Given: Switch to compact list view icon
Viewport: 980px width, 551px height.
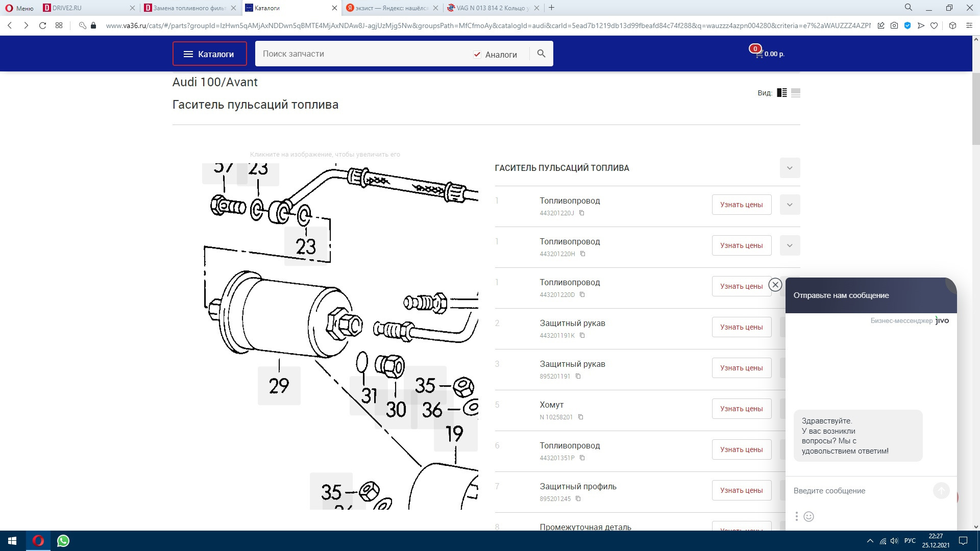Looking at the screenshot, I should [x=795, y=93].
